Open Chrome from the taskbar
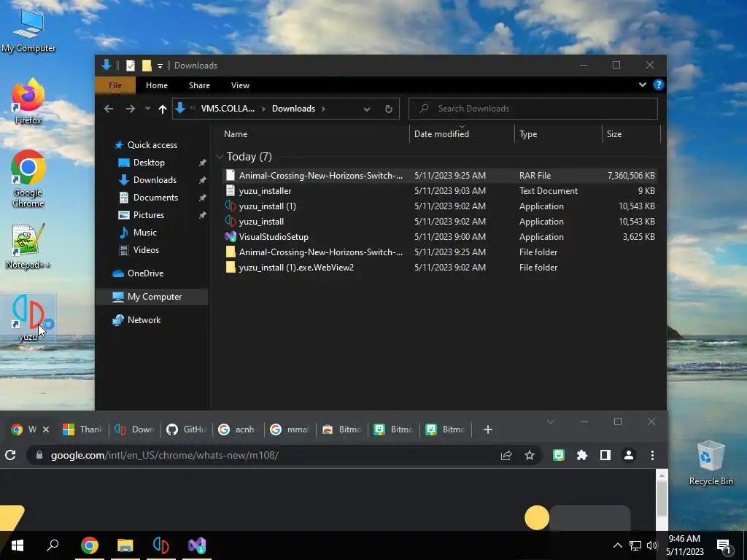 90,545
